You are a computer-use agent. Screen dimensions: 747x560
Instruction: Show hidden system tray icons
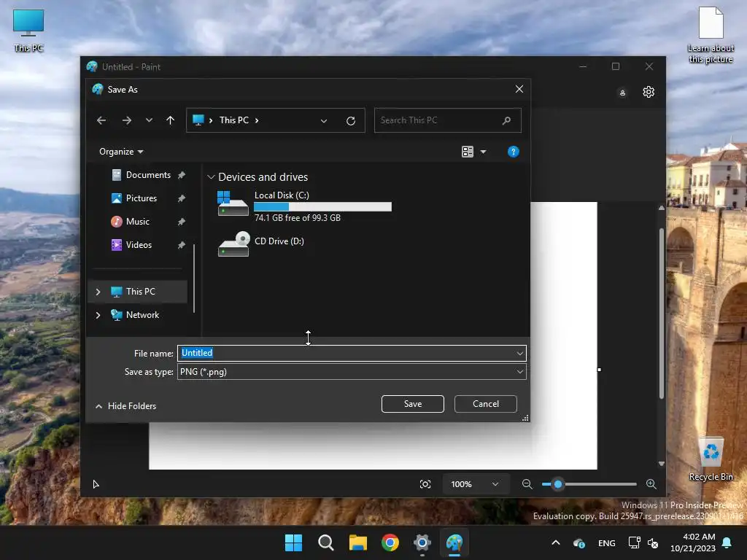pyautogui.click(x=555, y=542)
